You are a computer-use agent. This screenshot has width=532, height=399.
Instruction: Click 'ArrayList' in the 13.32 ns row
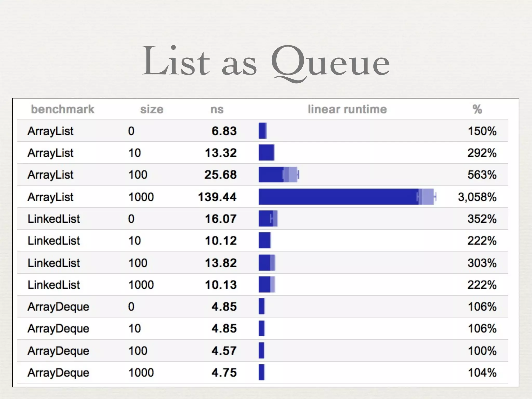coord(50,153)
